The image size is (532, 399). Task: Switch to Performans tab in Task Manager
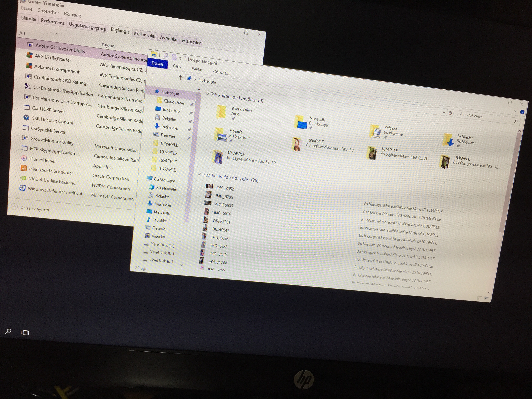pos(52,22)
